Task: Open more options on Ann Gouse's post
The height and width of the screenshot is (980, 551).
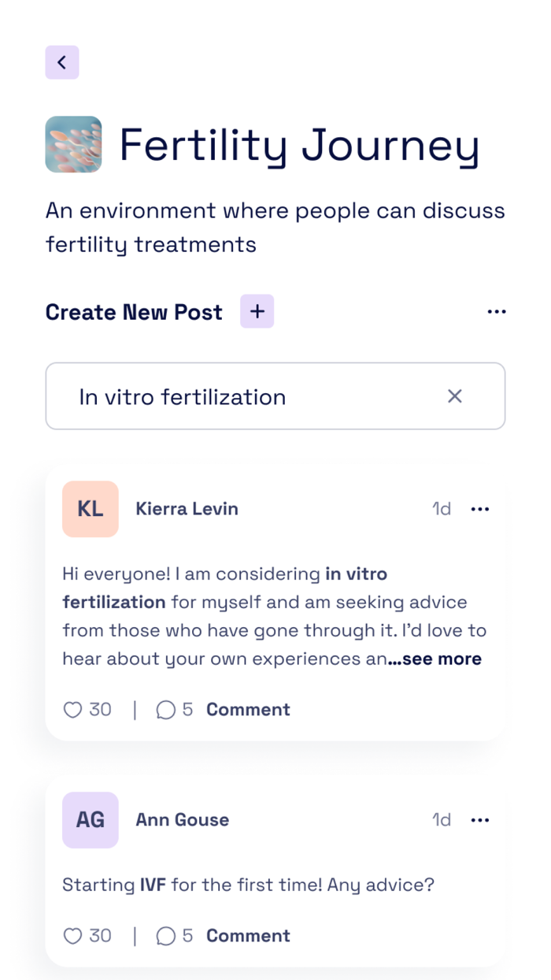Action: pyautogui.click(x=480, y=820)
